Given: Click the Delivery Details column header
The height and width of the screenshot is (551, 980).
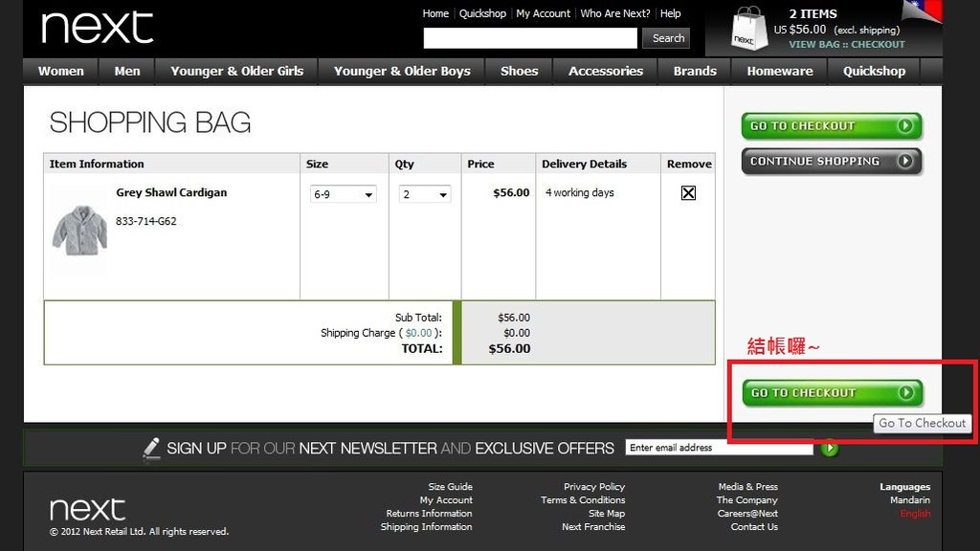Looking at the screenshot, I should 585,164.
